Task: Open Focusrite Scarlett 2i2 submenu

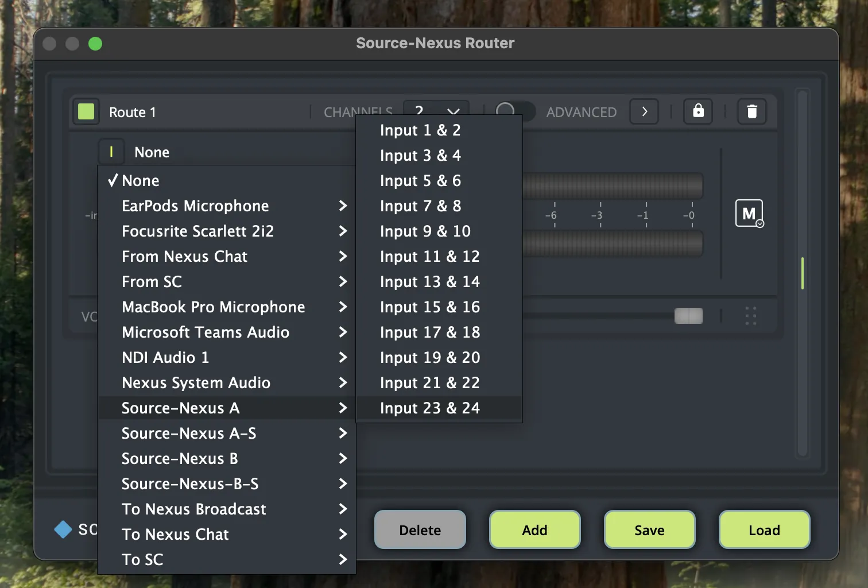Action: point(227,231)
